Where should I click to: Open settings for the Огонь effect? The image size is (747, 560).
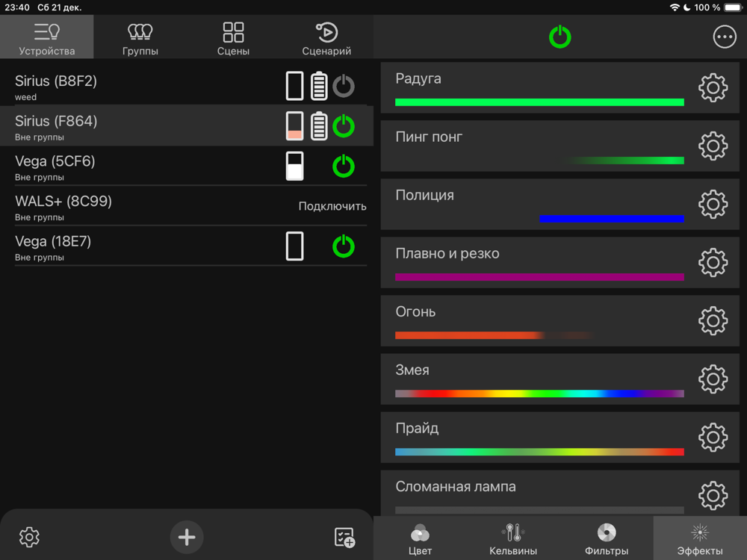pos(713,321)
